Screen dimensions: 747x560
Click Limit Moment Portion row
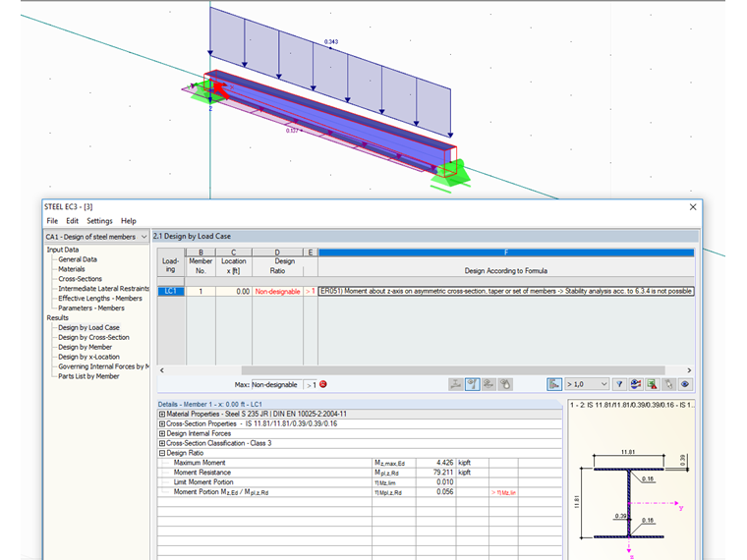click(x=360, y=482)
